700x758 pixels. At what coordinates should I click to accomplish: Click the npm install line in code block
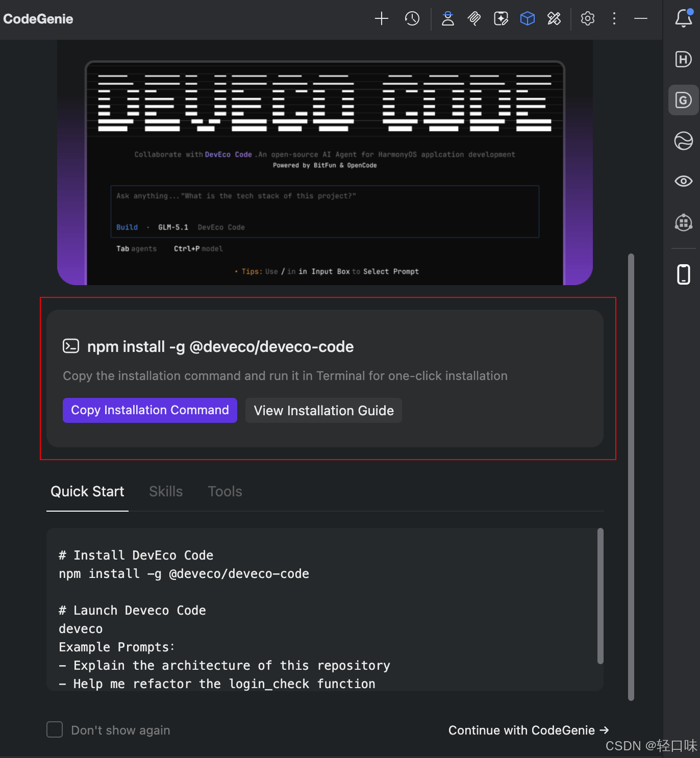click(184, 573)
